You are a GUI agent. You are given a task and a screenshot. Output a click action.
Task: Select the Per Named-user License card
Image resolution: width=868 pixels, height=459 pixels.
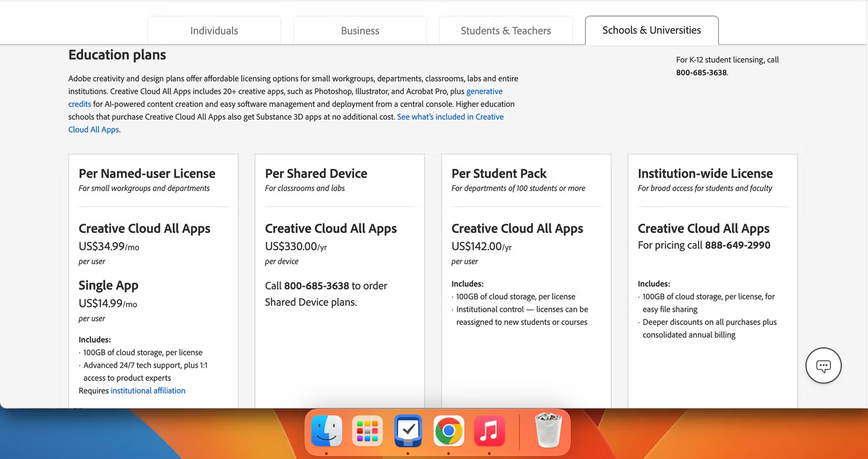click(147, 173)
